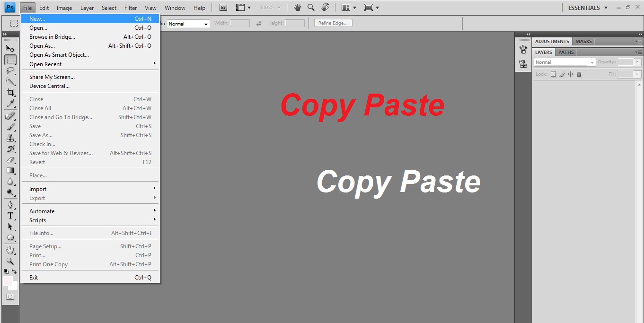The height and width of the screenshot is (323, 644).
Task: Select the Magic Wand tool
Action: click(10, 82)
